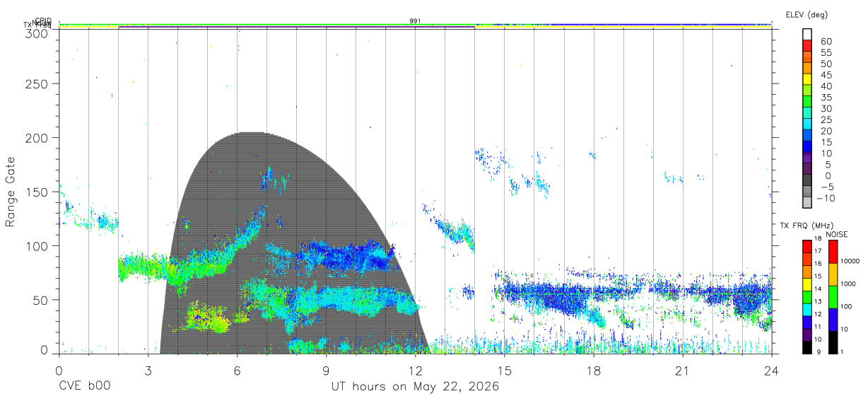Click 'UT hours on May 22, 2026' axis label
This screenshot has width=868, height=401.
pyautogui.click(x=415, y=387)
